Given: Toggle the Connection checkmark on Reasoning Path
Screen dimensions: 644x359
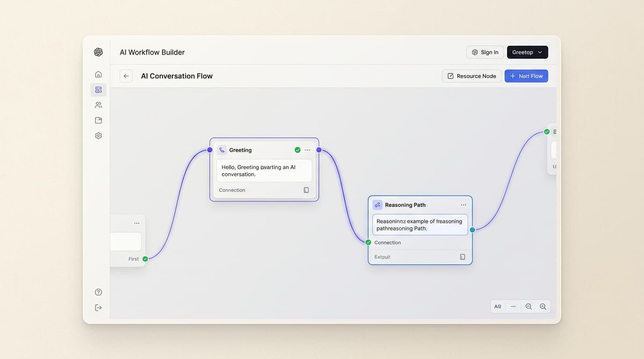Looking at the screenshot, I should [368, 242].
